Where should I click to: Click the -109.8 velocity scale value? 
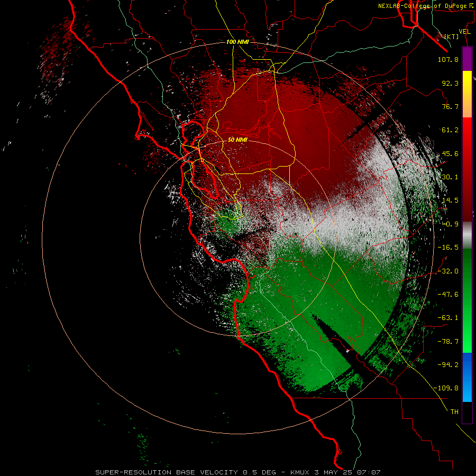pos(446,388)
